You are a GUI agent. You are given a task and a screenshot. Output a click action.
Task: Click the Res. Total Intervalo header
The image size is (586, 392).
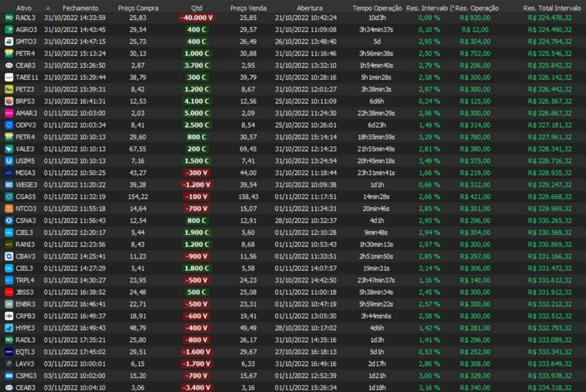coord(552,8)
